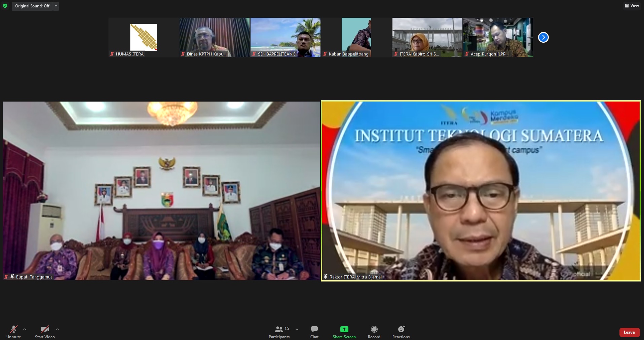Click muted mic icon on Acep Purqon
The width and height of the screenshot is (644, 340).
pyautogui.click(x=467, y=54)
